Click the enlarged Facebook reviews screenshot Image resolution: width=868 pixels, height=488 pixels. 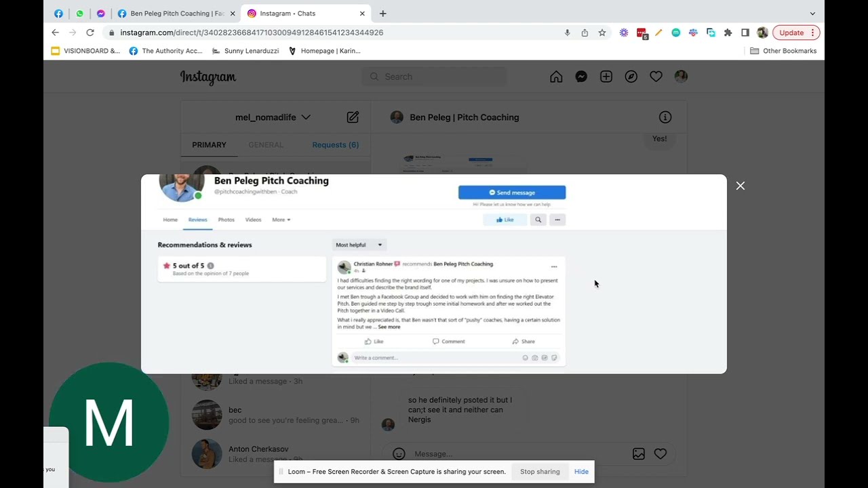click(x=434, y=274)
